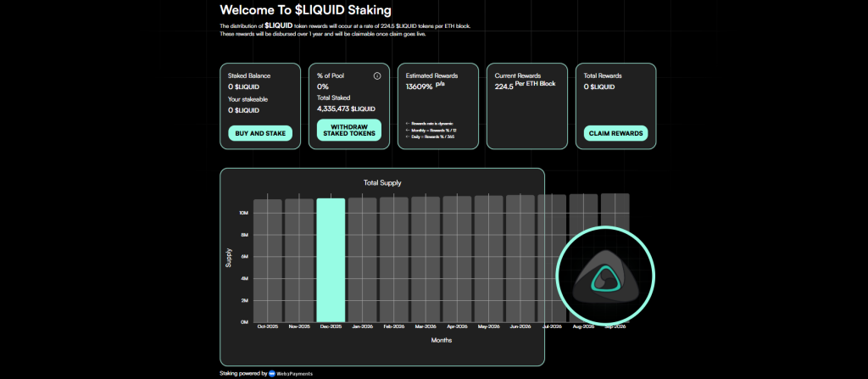Click the Total Supply chart title
Screen dimensions: 868x379
[382, 182]
